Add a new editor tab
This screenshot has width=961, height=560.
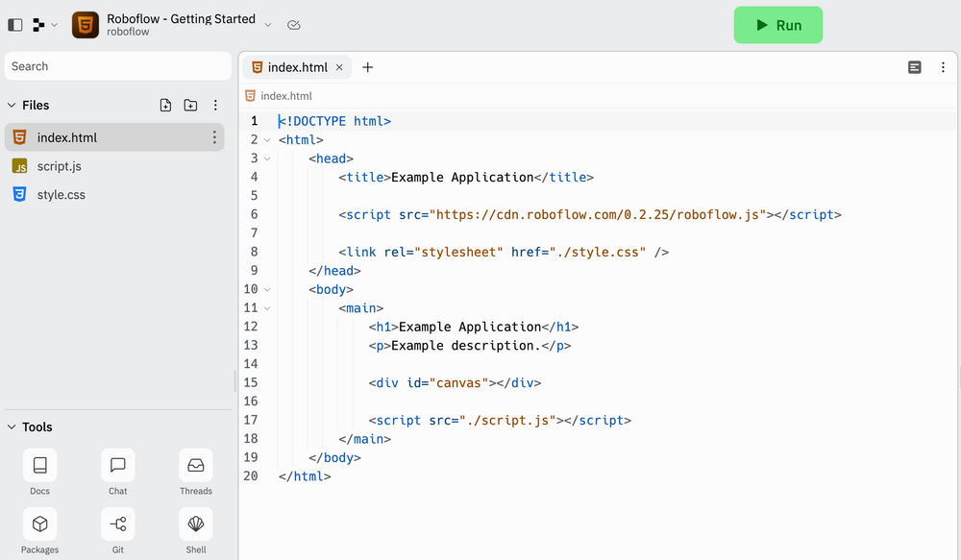click(368, 67)
